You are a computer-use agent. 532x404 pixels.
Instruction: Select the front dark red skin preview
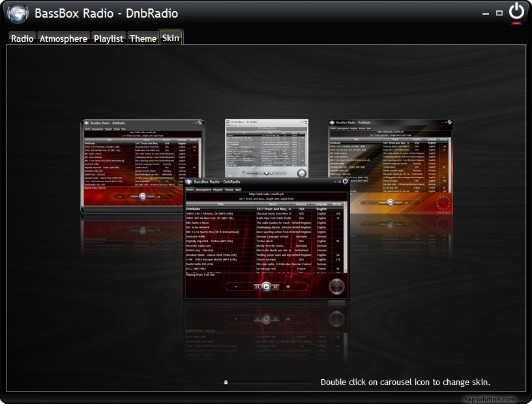[267, 238]
